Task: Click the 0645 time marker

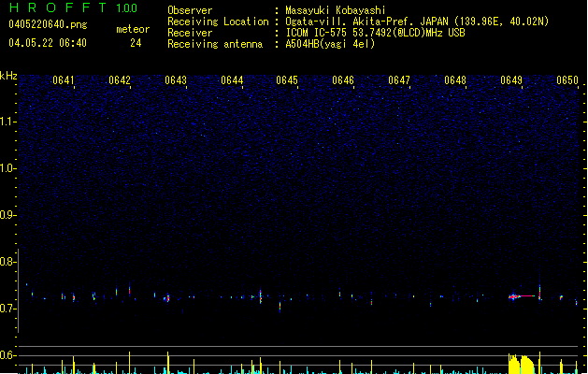Action: [x=287, y=80]
